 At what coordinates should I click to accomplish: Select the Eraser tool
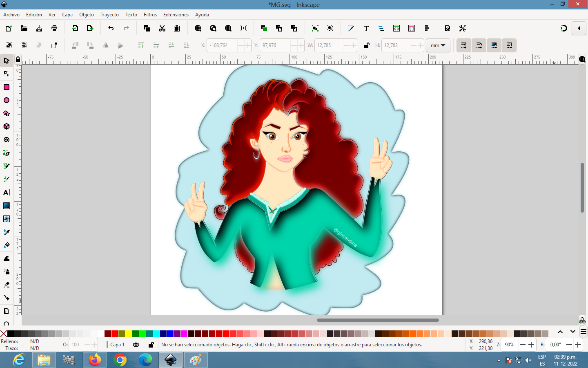[7, 285]
